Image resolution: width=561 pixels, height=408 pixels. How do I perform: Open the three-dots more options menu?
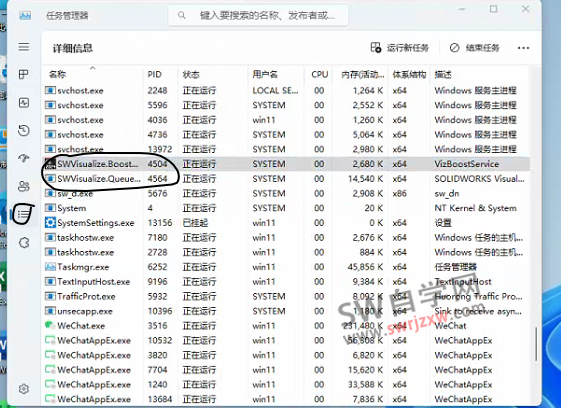tap(523, 48)
